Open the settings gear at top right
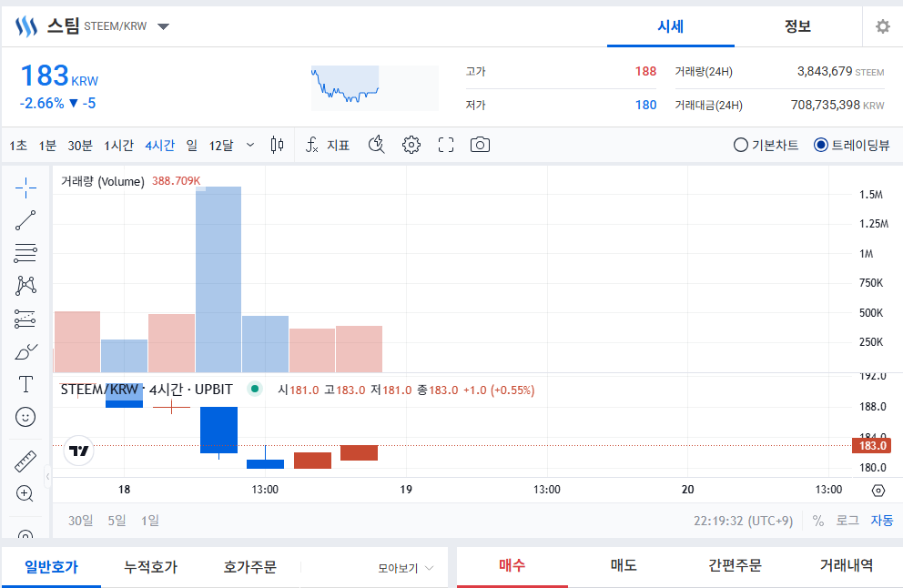 [x=882, y=26]
